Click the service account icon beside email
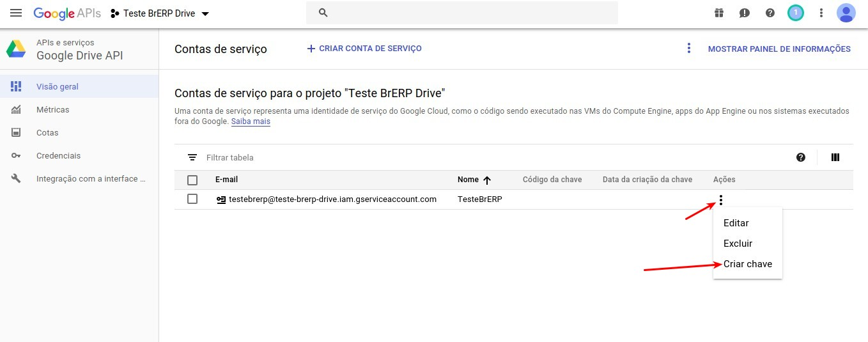The width and height of the screenshot is (868, 342). coord(221,199)
